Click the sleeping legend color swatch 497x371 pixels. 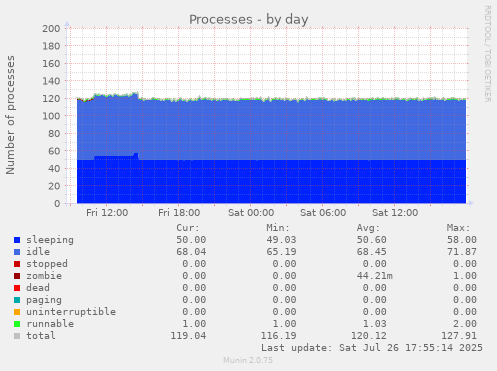pos(17,240)
